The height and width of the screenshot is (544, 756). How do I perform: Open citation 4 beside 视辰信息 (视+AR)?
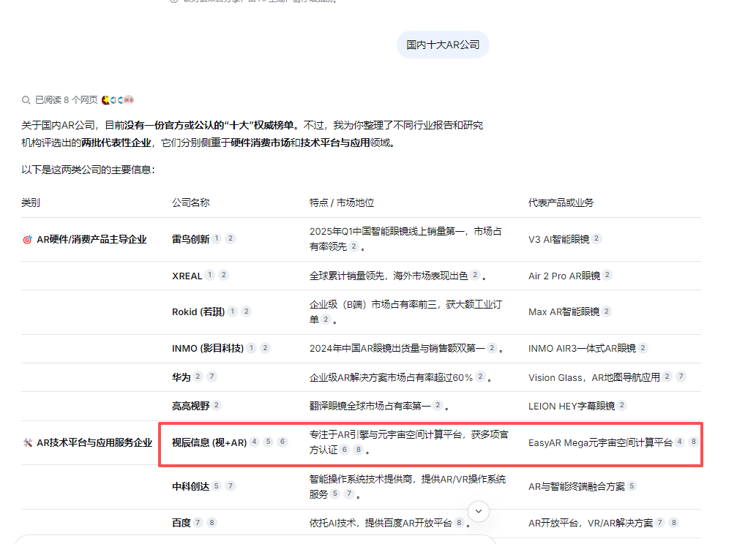coord(255,442)
